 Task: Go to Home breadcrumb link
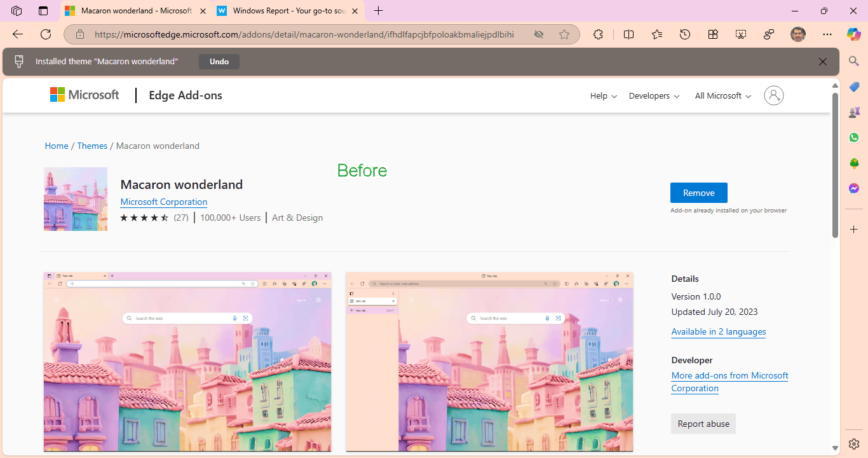click(57, 146)
